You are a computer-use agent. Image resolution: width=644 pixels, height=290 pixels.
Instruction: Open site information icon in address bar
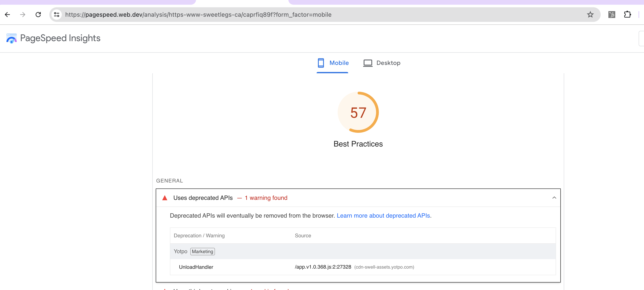57,15
